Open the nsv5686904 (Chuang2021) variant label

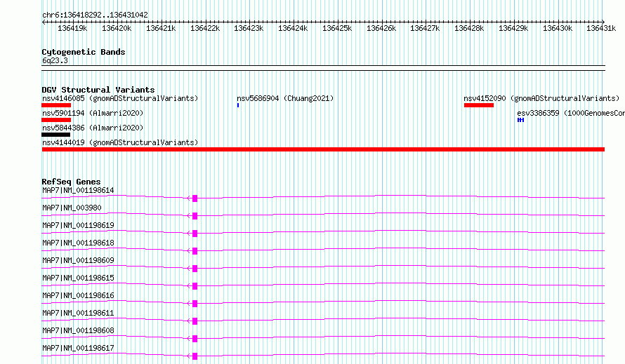pos(285,98)
